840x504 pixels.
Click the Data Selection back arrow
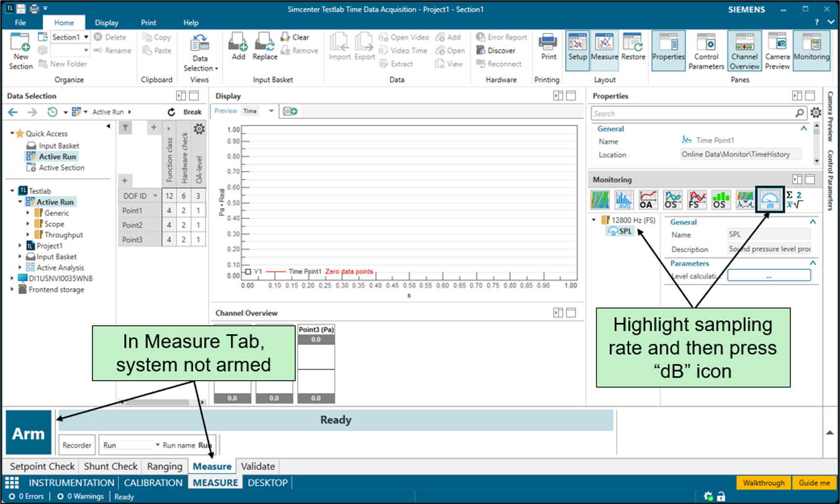(12, 112)
